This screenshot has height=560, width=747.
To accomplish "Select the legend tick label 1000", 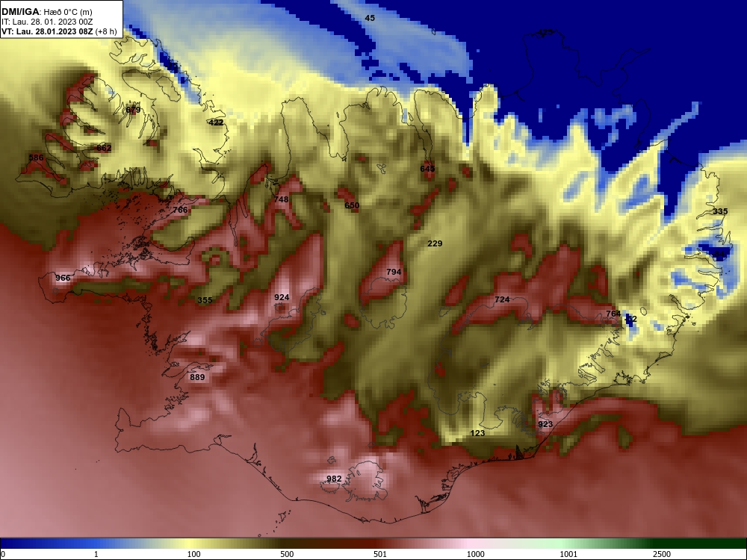I will (475, 554).
